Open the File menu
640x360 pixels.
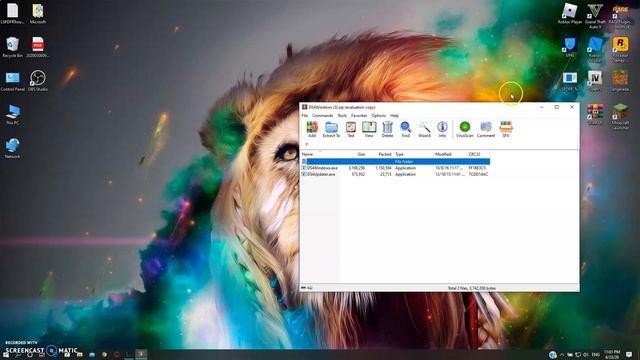(x=304, y=116)
